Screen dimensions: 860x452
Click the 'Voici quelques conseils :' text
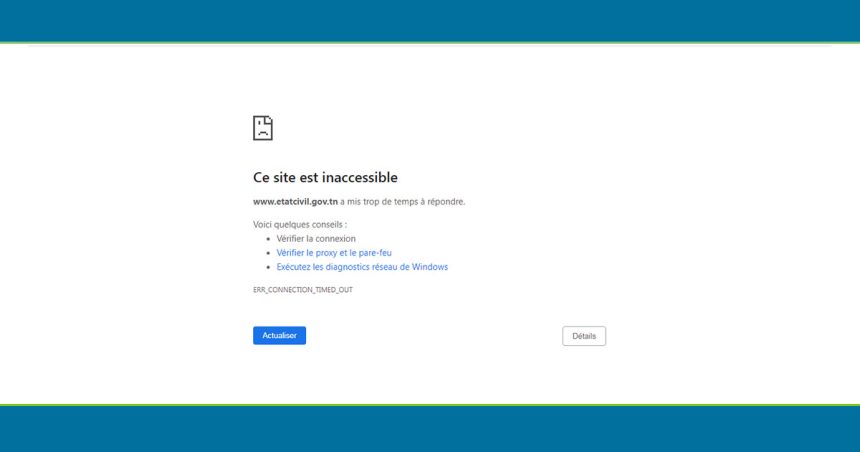pyautogui.click(x=299, y=224)
